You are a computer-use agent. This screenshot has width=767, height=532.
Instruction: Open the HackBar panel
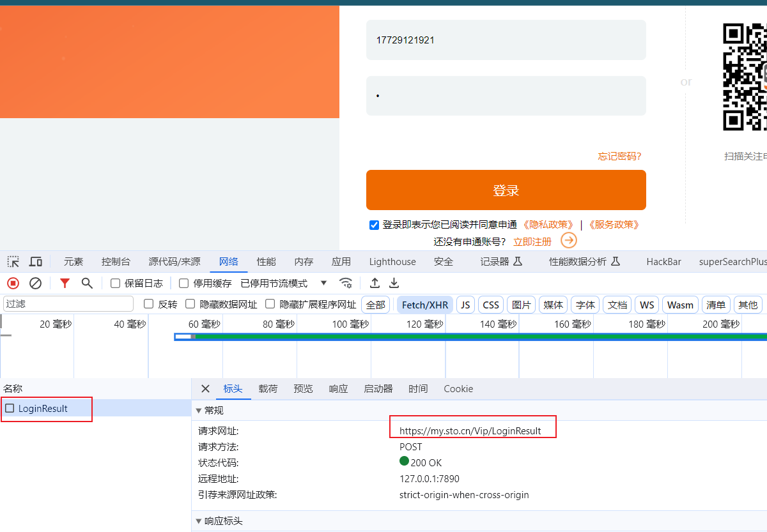click(x=664, y=261)
